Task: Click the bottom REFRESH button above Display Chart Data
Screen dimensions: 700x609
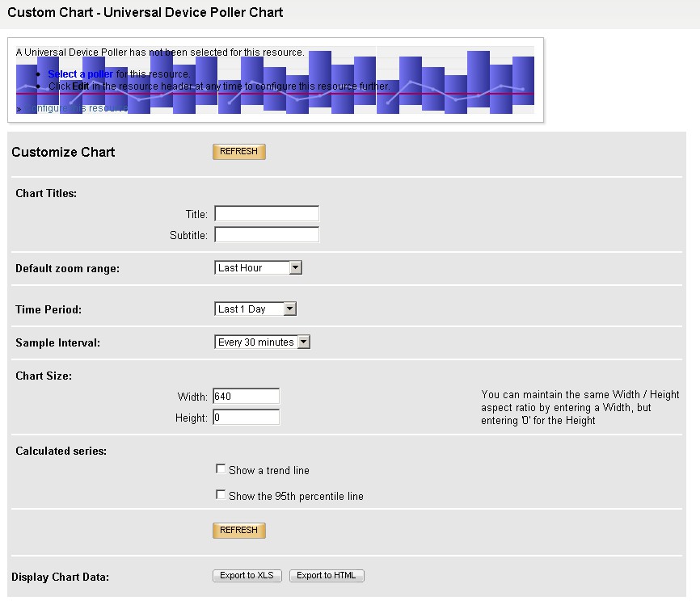Action: click(x=238, y=531)
